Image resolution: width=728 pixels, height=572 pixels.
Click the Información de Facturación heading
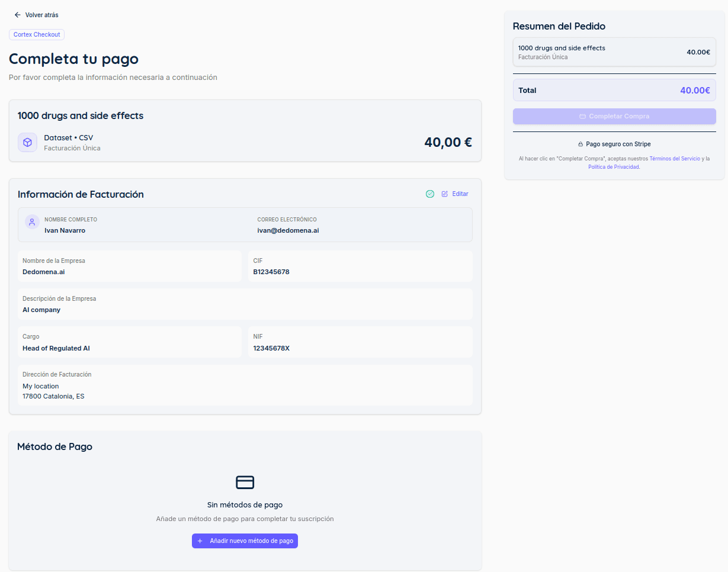pos(81,194)
